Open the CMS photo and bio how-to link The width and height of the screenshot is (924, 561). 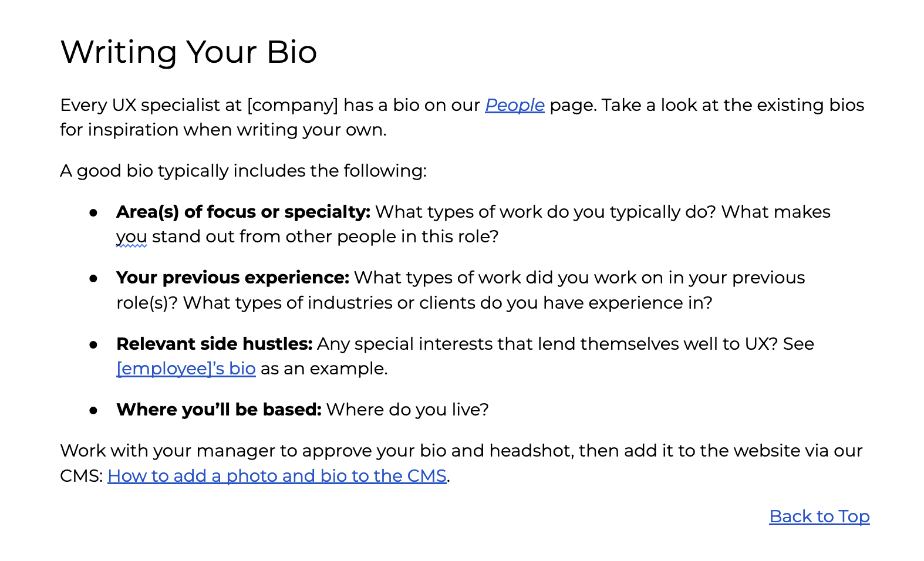click(276, 476)
